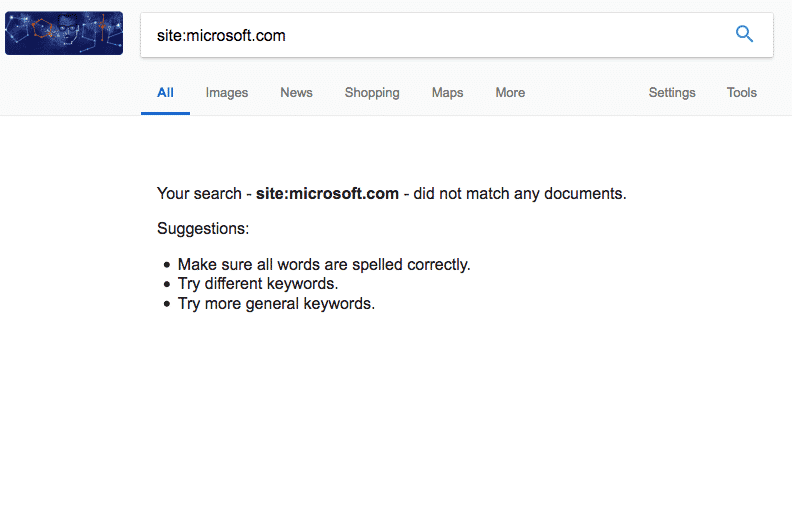Select the All results tab

[165, 92]
